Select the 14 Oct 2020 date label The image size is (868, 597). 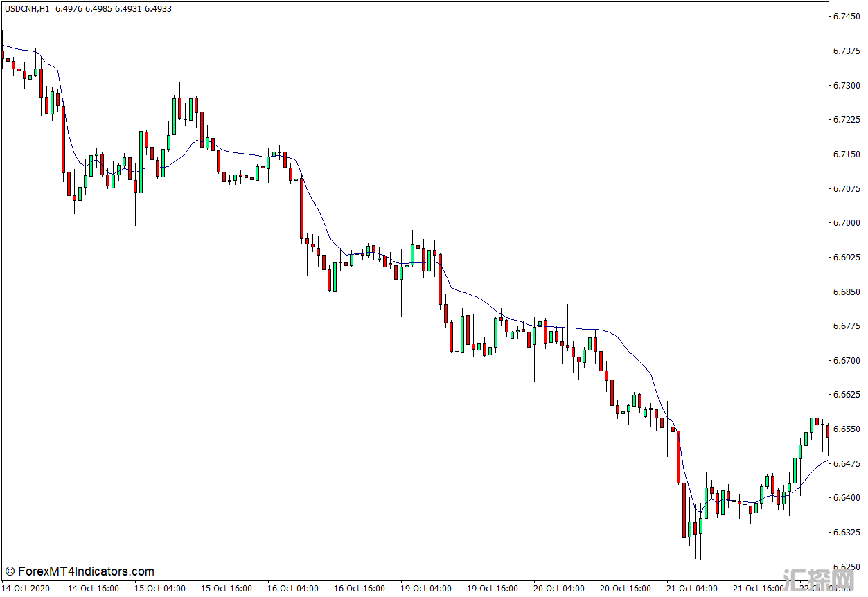26,589
